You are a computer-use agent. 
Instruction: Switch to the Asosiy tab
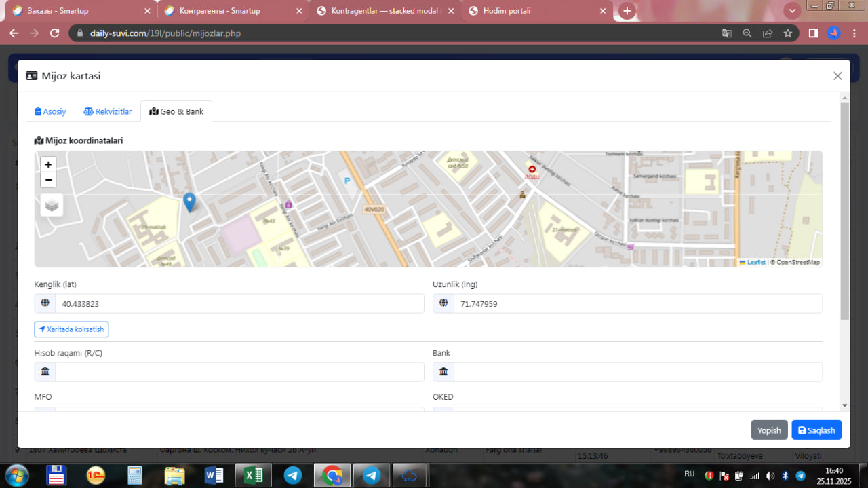(50, 111)
